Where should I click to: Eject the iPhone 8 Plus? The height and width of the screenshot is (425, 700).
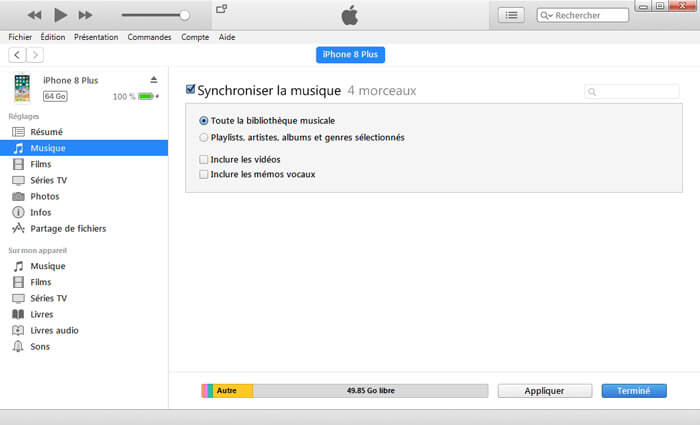click(154, 79)
